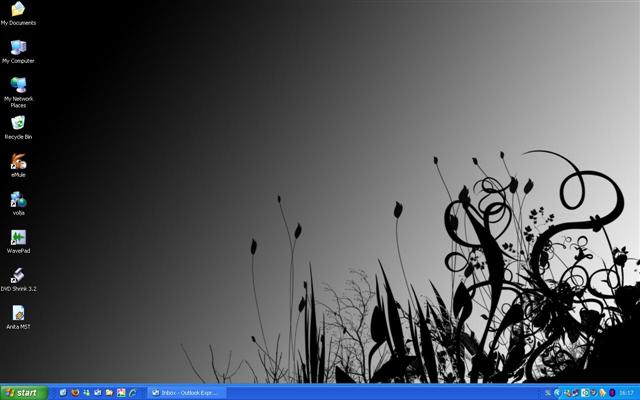Screen dimensions: 640x400
Task: Click the system clock showing 16:17
Action: (626, 393)
